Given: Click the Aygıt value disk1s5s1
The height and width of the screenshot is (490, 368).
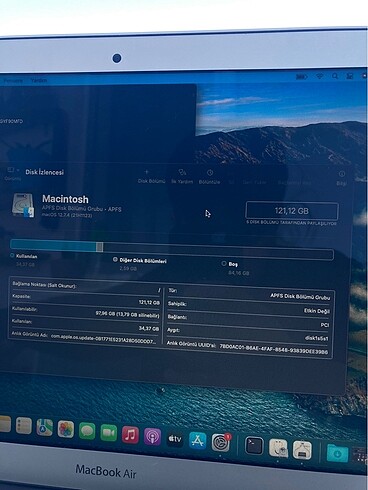Looking at the screenshot, I should 317,338.
